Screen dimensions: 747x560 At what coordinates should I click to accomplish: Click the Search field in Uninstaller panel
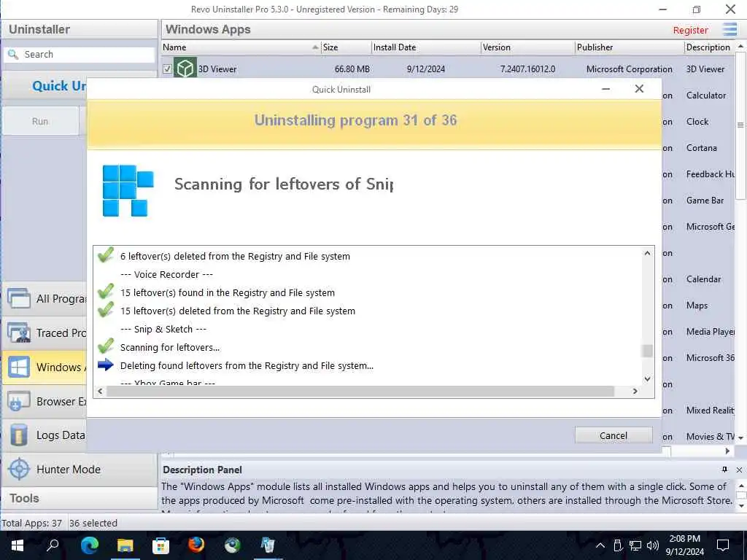tap(80, 54)
